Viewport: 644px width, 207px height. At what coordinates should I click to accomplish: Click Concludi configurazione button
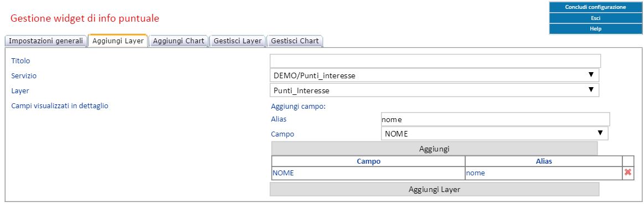point(595,7)
